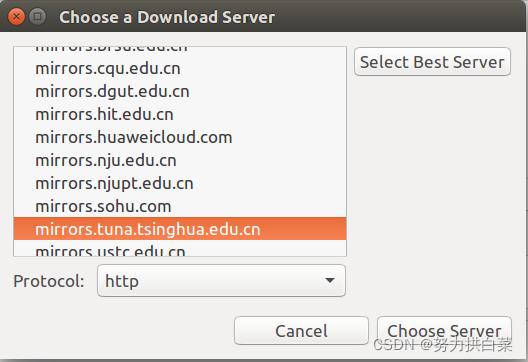Viewport: 528px width, 362px height.
Task: Open the Protocol http dropdown
Action: [221, 281]
